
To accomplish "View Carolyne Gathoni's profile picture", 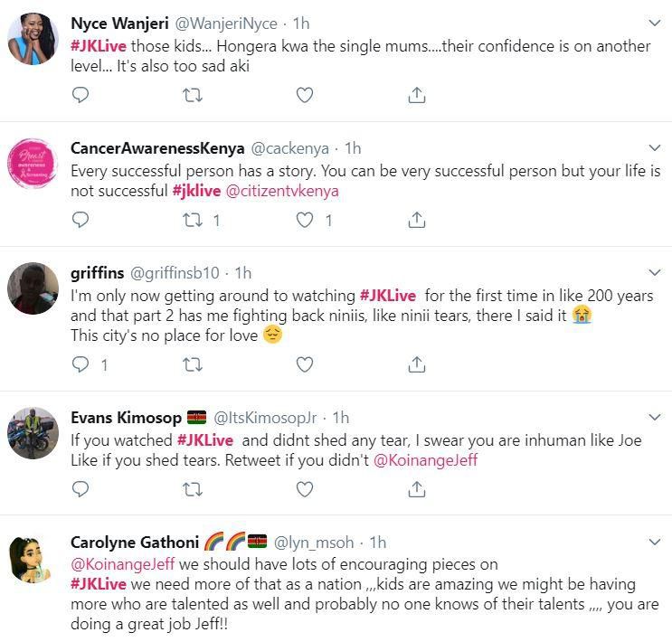I will [33, 558].
